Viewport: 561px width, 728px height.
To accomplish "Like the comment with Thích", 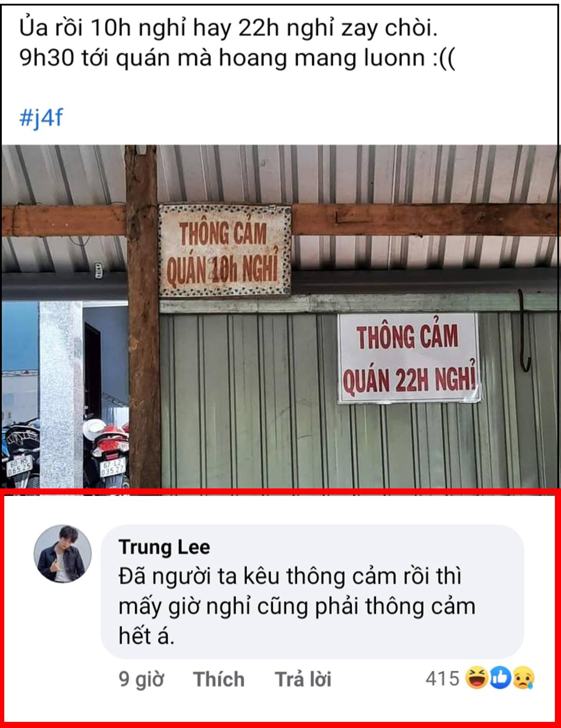I will point(219,679).
